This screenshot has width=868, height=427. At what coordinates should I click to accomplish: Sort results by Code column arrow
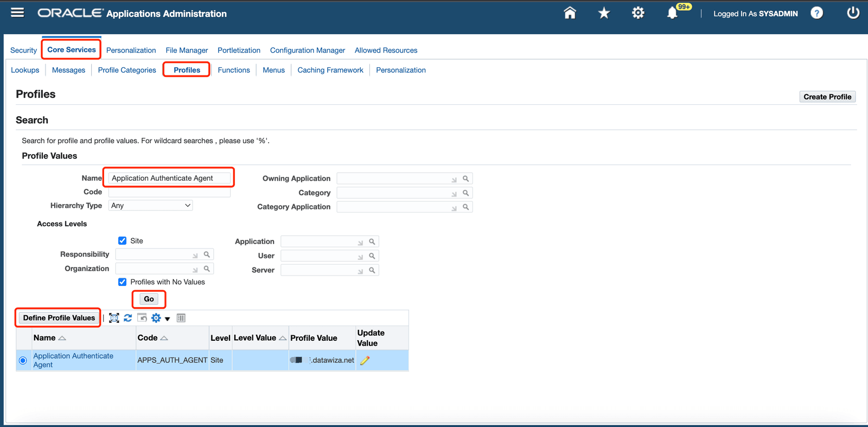click(164, 338)
